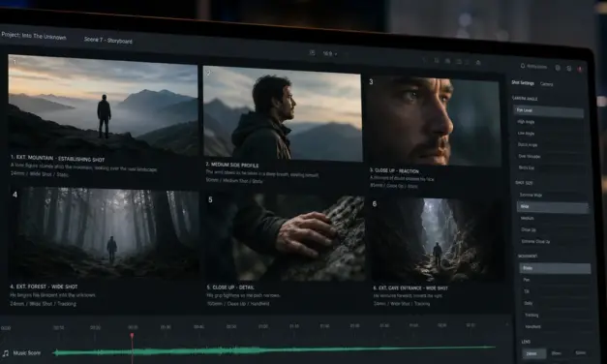Set movement to Static

click(555, 268)
